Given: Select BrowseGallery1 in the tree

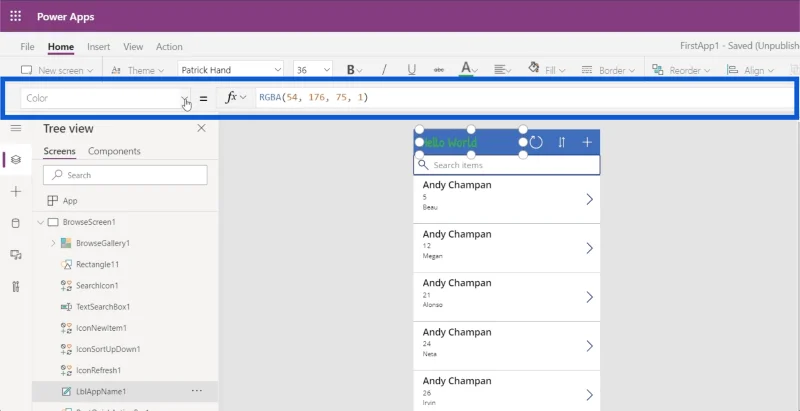Looking at the screenshot, I should (103, 243).
